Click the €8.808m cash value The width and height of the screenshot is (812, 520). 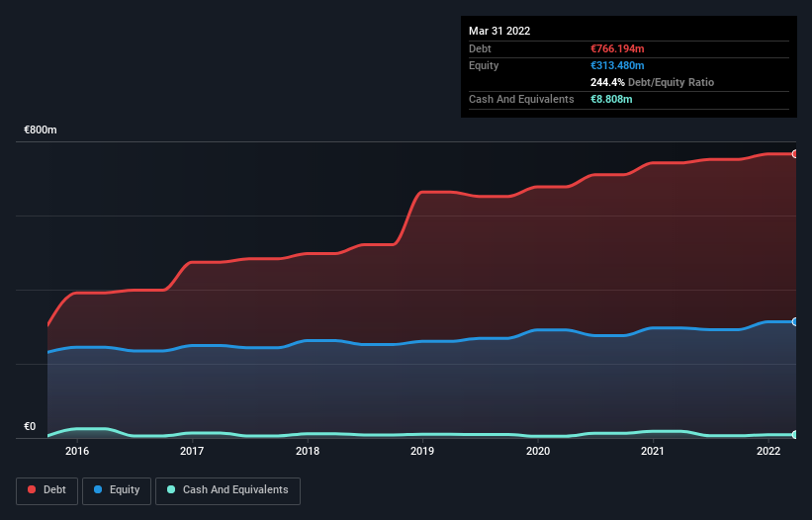coord(611,99)
